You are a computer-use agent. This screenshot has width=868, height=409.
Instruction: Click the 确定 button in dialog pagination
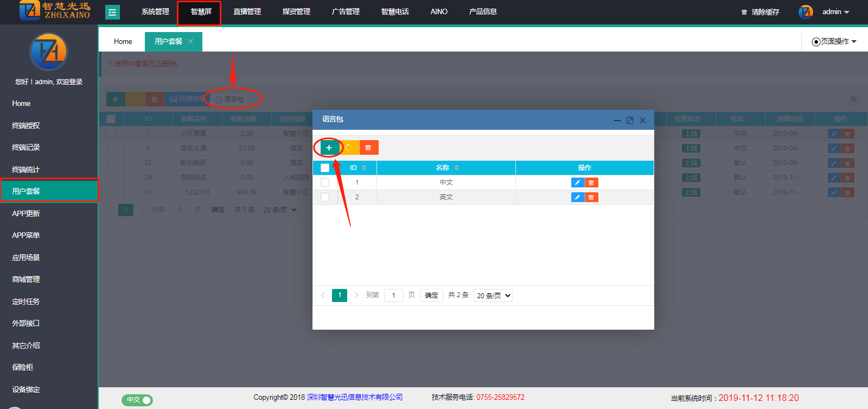[431, 295]
